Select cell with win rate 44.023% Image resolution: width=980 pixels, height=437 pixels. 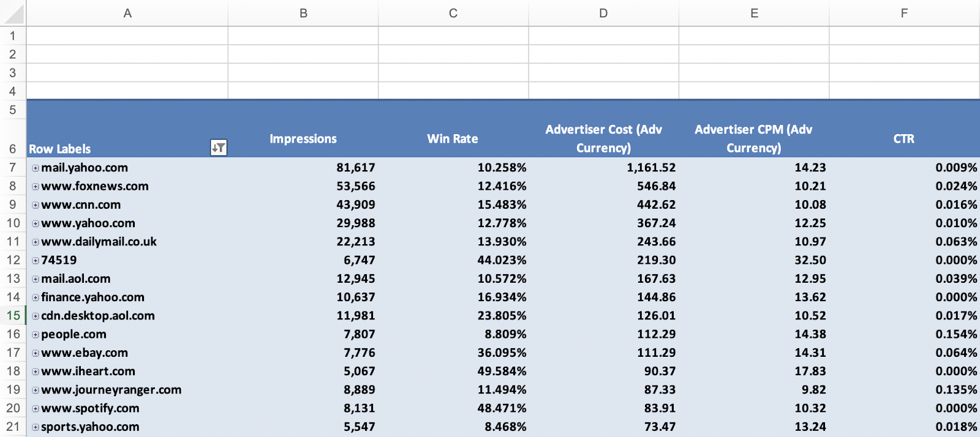coord(453,260)
